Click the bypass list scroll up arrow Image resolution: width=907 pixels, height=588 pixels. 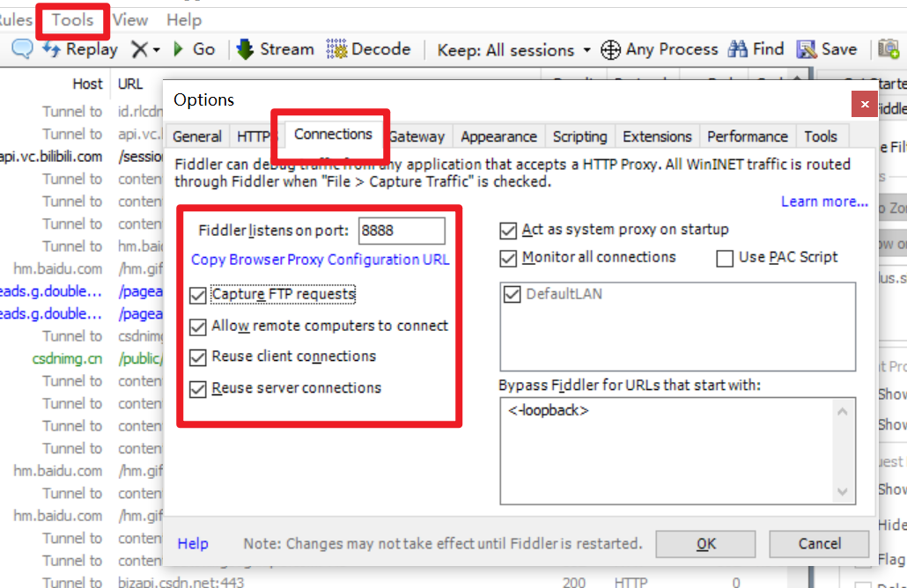tap(842, 412)
